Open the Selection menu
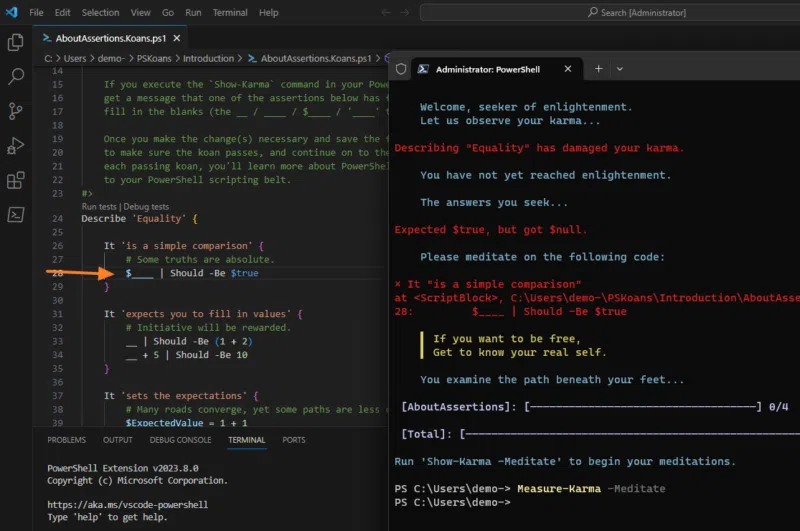Screen dimensions: 800x531 101,12
